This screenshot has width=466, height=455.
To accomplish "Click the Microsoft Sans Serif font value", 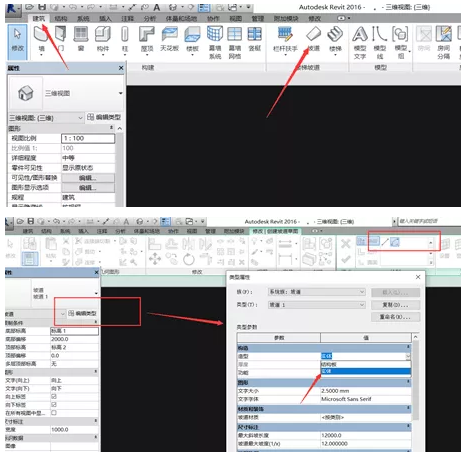I will point(365,399).
